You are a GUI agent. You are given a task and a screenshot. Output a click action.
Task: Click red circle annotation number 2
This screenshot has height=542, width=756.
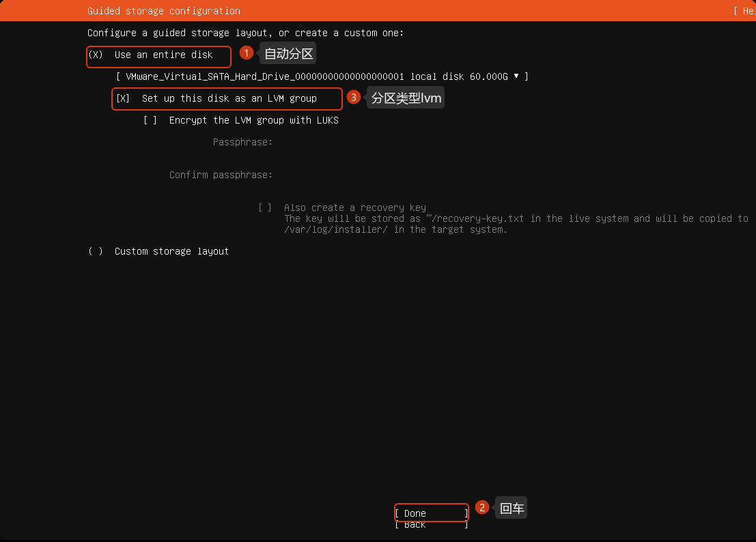click(481, 507)
